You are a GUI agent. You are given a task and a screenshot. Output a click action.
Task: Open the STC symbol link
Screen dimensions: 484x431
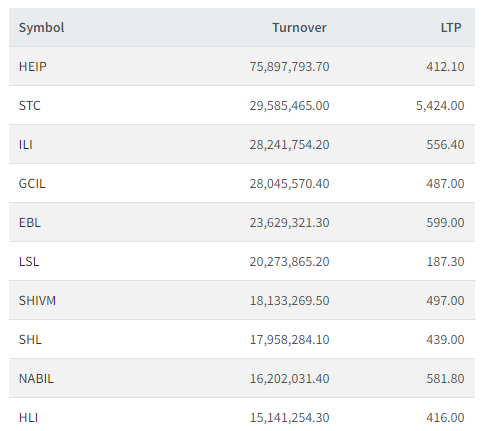[x=30, y=106]
